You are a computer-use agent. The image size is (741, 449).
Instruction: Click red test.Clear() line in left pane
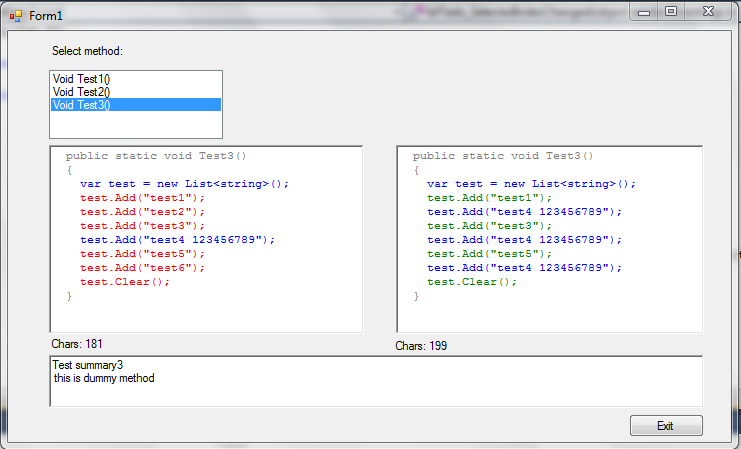click(x=125, y=282)
